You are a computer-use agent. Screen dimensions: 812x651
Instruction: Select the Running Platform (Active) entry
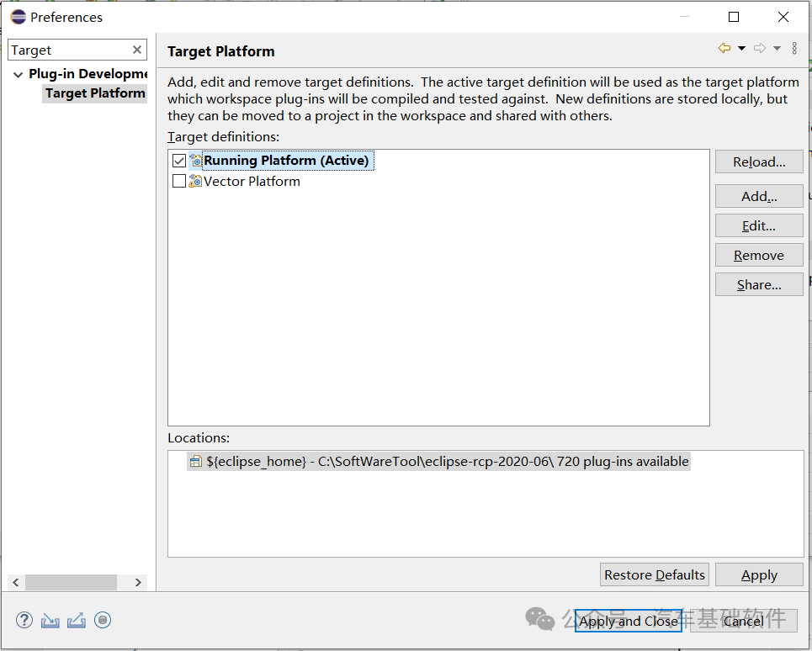coord(286,161)
